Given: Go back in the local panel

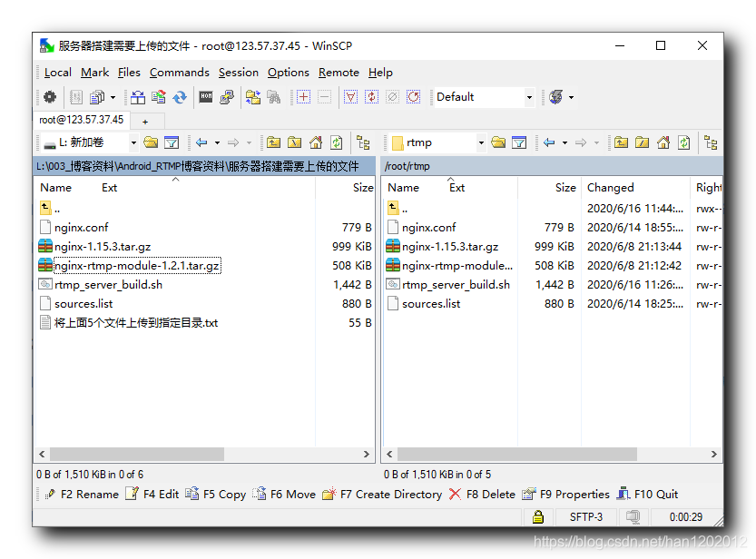Looking at the screenshot, I should 201,142.
